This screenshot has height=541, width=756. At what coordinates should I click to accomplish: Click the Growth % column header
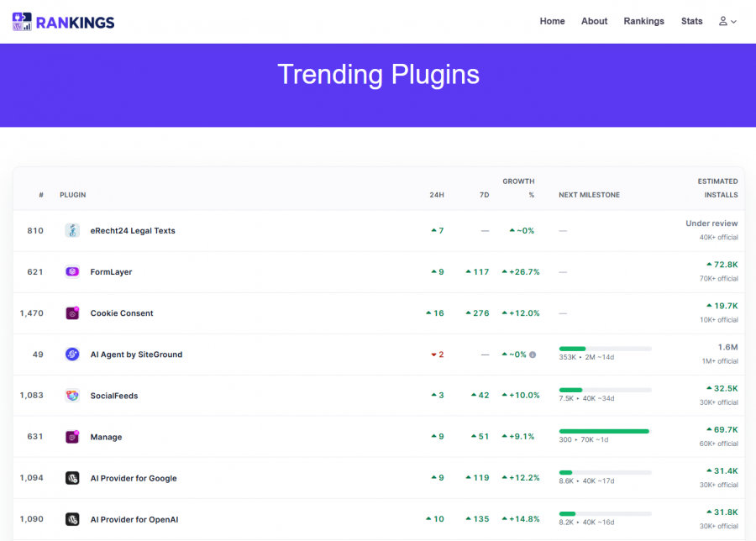pos(518,188)
